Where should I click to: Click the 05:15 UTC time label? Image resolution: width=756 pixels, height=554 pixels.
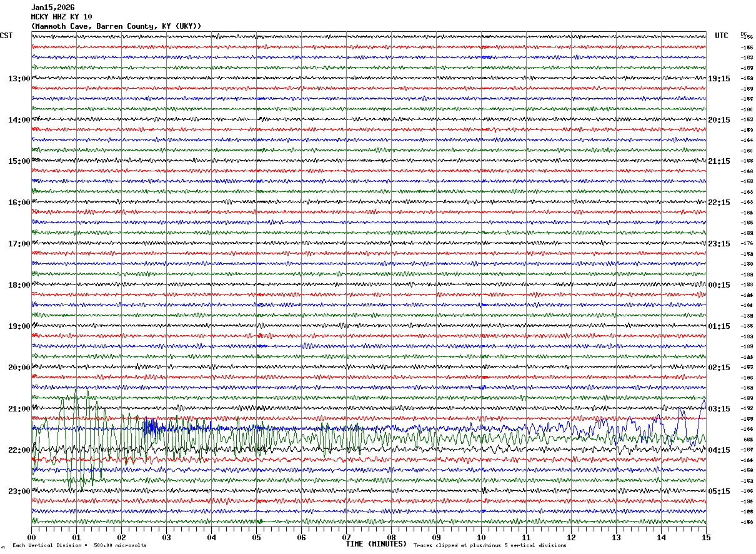pyautogui.click(x=719, y=491)
